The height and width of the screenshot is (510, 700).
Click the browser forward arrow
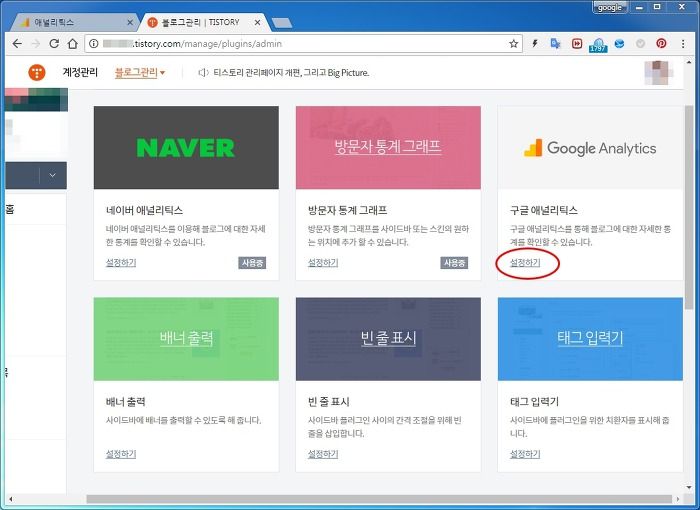(36, 43)
